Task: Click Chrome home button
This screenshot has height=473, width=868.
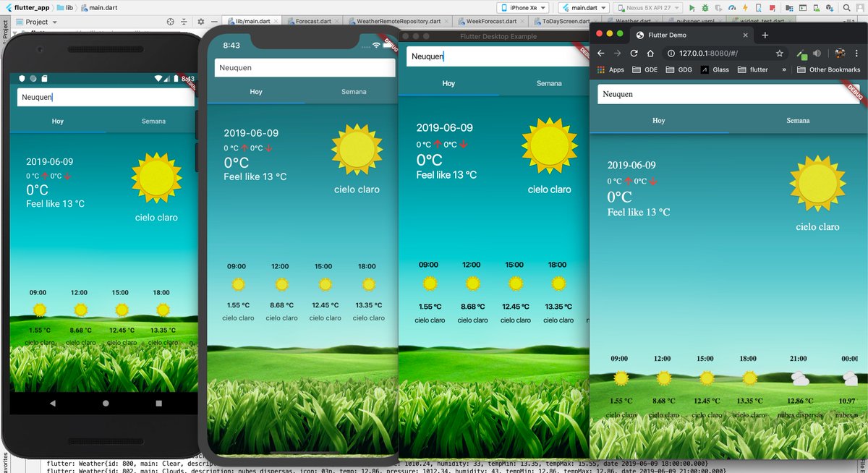Action: click(650, 53)
